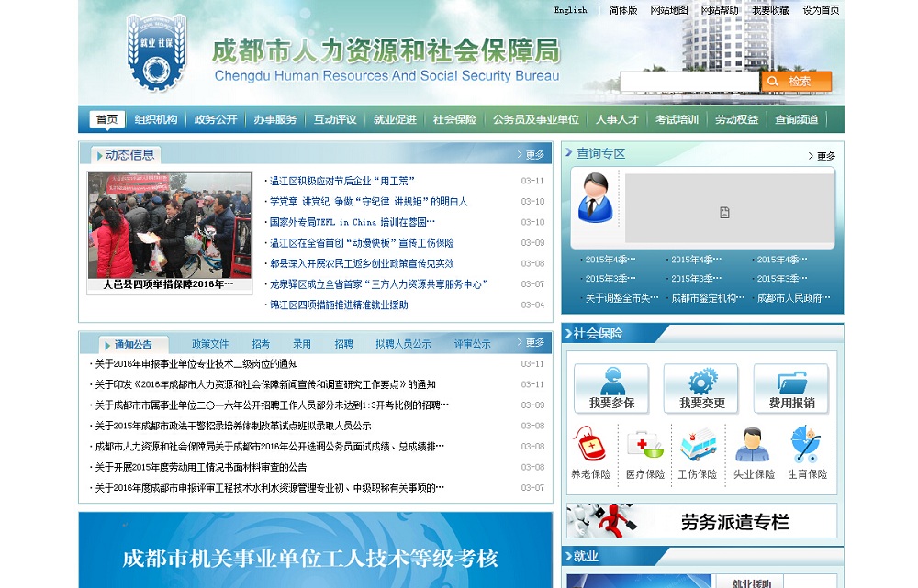
Task: Click the 大邑县 news photo thumbnail
Action: pos(170,226)
